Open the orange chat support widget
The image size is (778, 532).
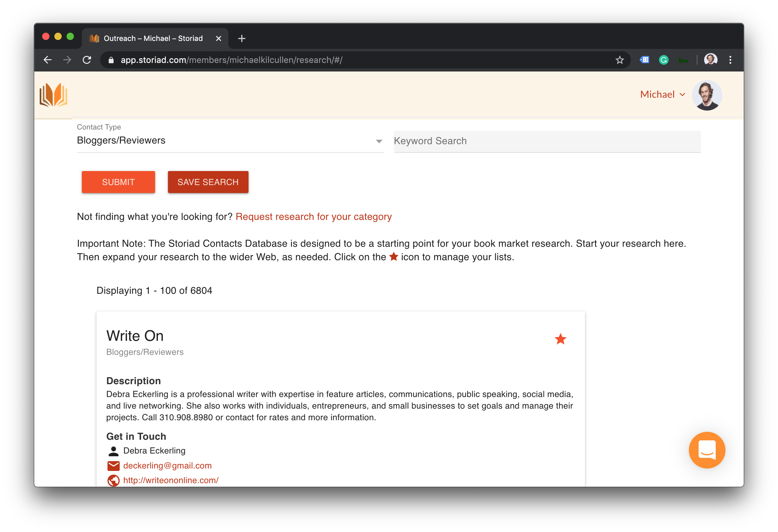click(x=707, y=450)
